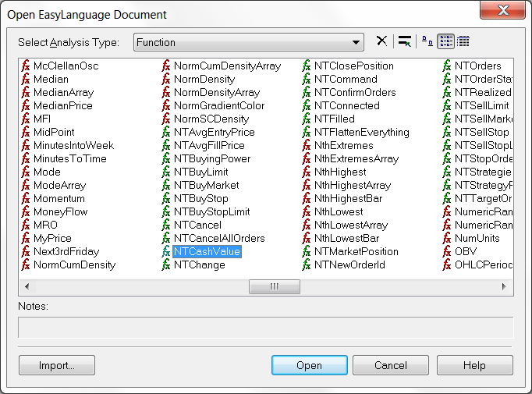
Task: Select the MedianPrice function
Action: click(x=62, y=105)
